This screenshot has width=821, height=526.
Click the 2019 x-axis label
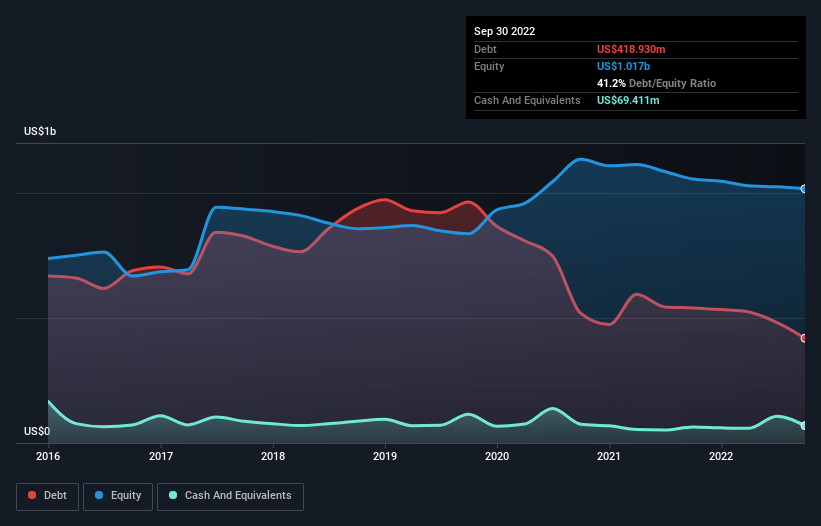coord(385,456)
